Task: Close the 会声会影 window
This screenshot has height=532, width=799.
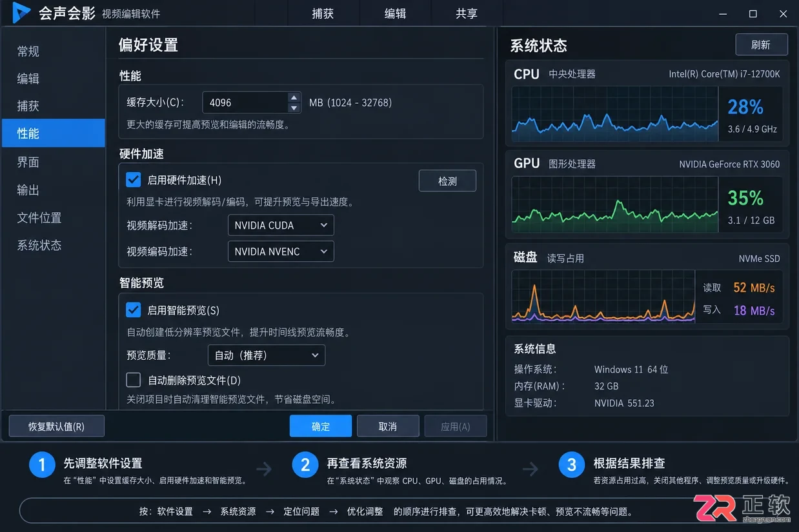Action: (783, 14)
